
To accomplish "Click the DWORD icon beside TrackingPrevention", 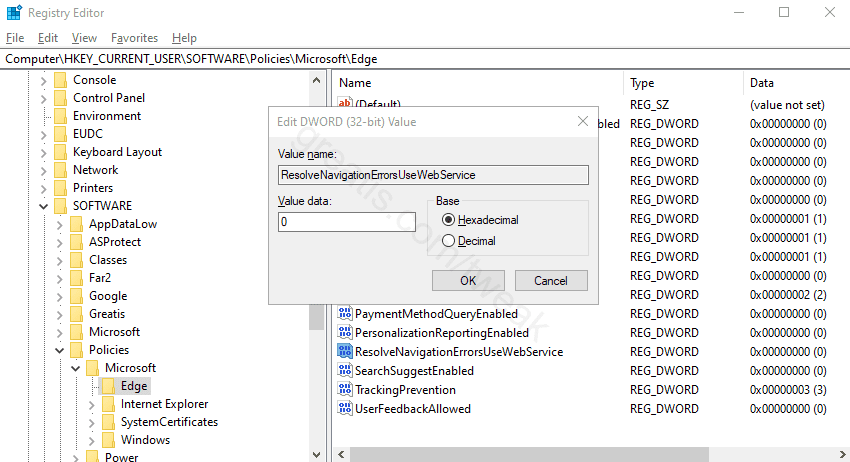I will (x=345, y=390).
